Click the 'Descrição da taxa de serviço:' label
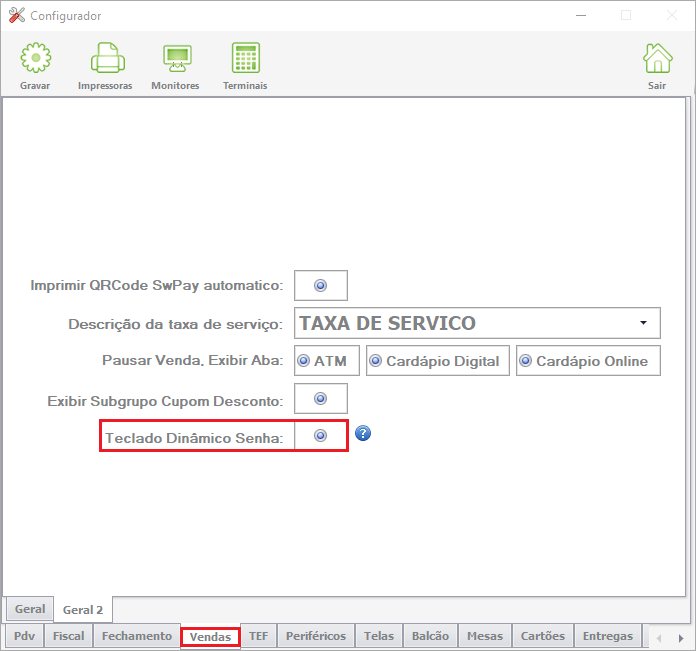Screen dimensions: 696x651 click(176, 324)
